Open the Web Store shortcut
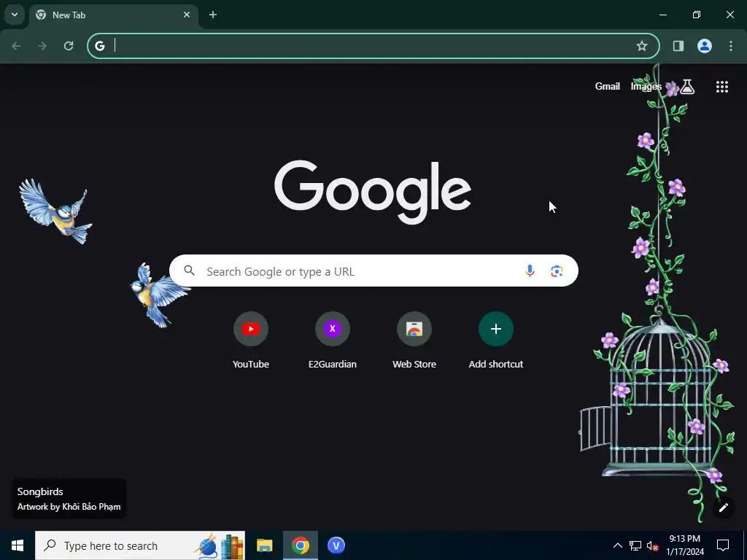The image size is (747, 560). [414, 341]
